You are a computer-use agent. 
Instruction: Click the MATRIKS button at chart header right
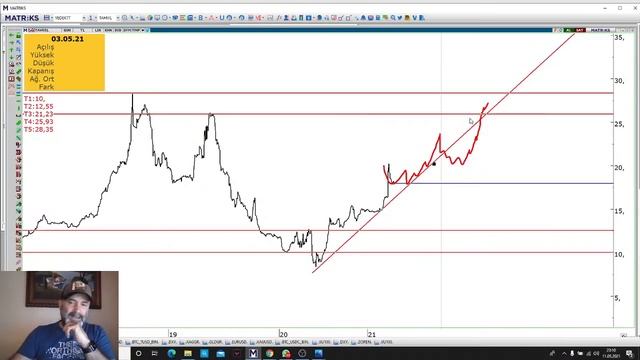(600, 30)
